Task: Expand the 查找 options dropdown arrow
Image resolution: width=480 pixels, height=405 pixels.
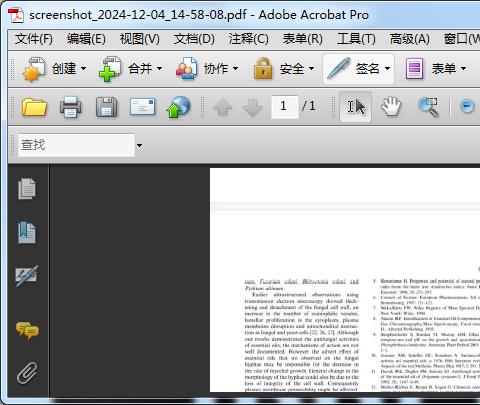Action: click(x=139, y=145)
